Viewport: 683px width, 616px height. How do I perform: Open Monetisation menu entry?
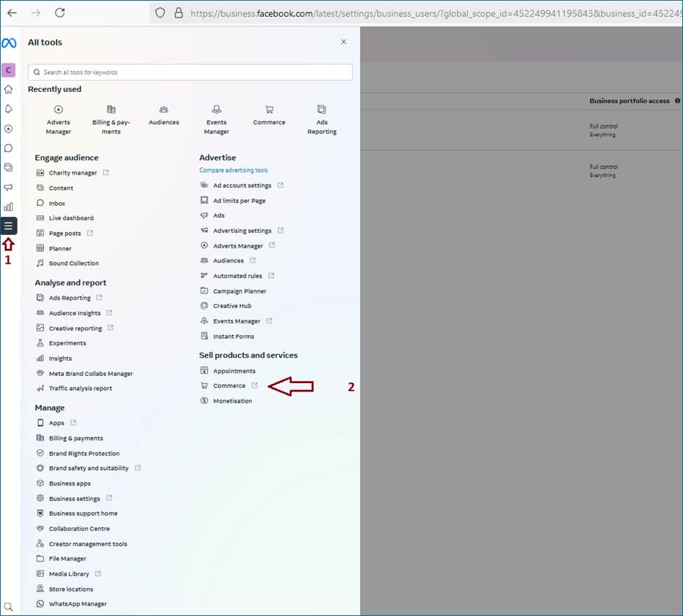232,401
